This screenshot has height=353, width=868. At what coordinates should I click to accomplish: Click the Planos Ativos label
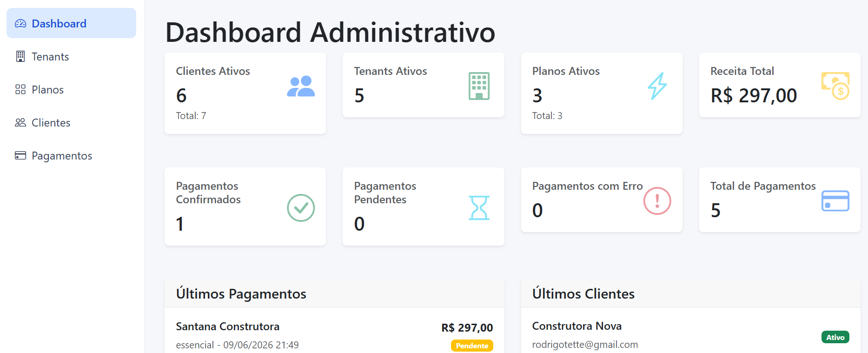tap(566, 71)
